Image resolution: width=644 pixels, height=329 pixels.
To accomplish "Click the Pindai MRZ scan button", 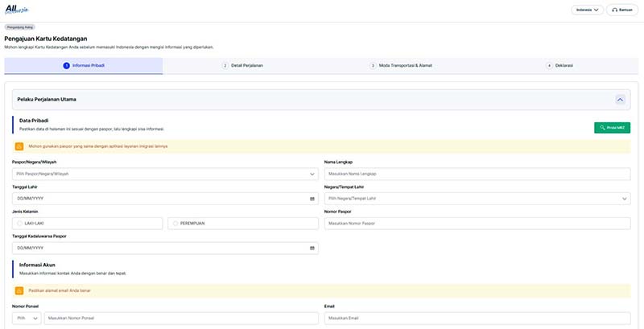I will coord(612,127).
